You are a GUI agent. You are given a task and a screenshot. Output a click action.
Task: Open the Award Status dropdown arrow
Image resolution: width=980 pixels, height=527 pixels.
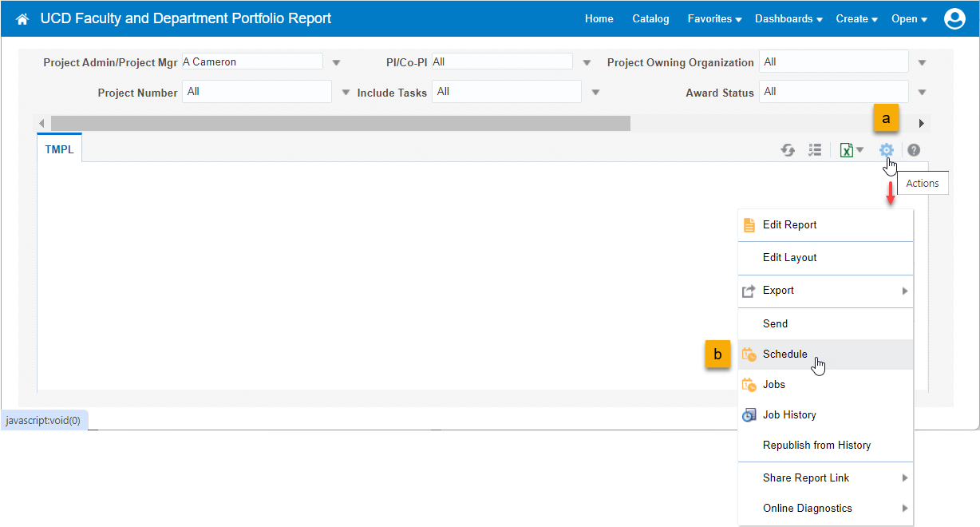922,93
